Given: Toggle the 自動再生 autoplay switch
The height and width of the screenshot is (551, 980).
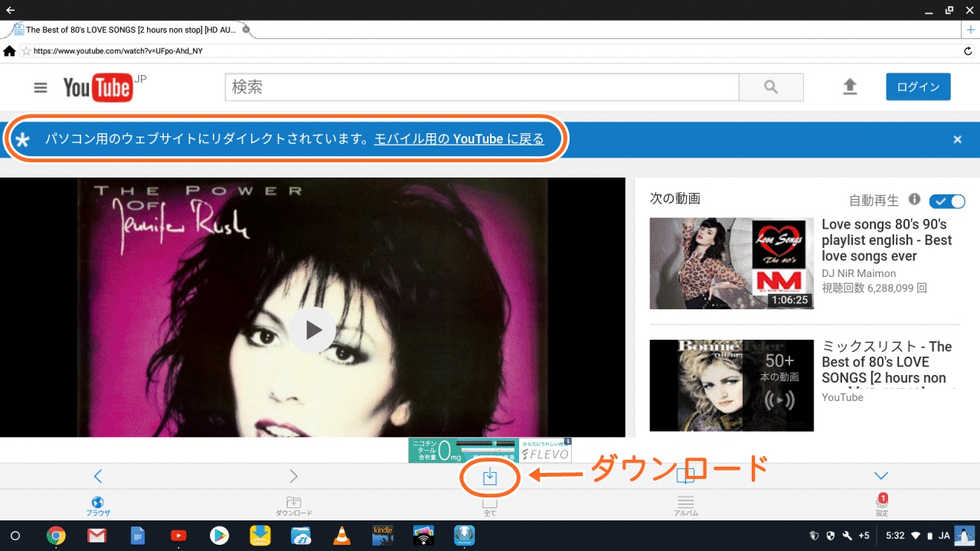Looking at the screenshot, I should [947, 201].
